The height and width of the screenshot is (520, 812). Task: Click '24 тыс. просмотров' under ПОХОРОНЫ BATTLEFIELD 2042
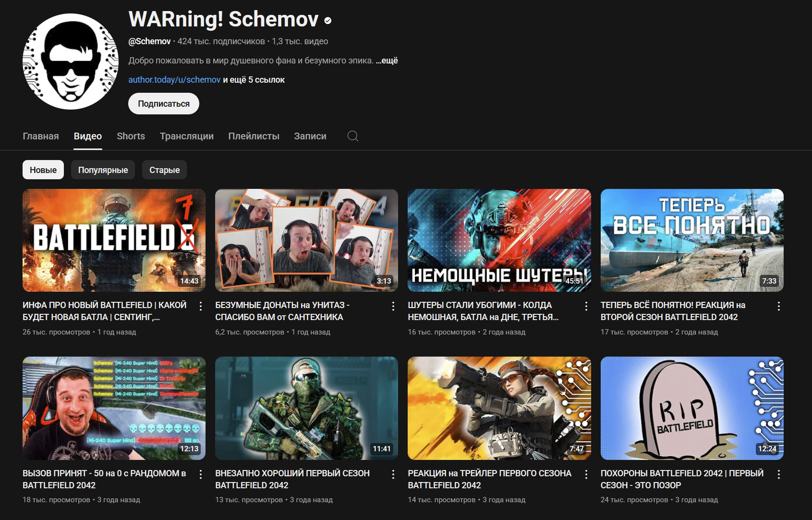pyautogui.click(x=634, y=500)
